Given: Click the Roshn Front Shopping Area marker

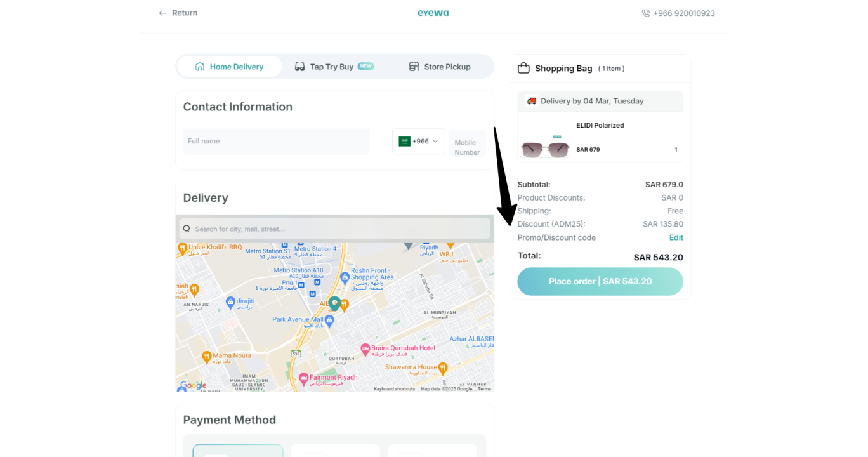Looking at the screenshot, I should click(x=345, y=277).
